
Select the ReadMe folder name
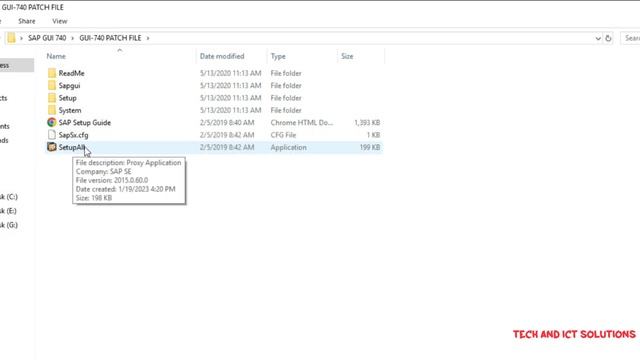click(71, 73)
